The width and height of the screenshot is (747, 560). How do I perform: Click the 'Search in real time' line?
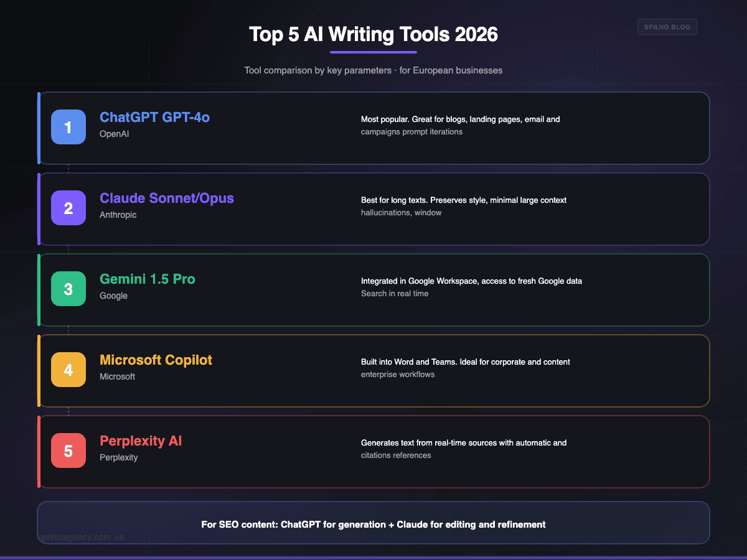click(395, 294)
